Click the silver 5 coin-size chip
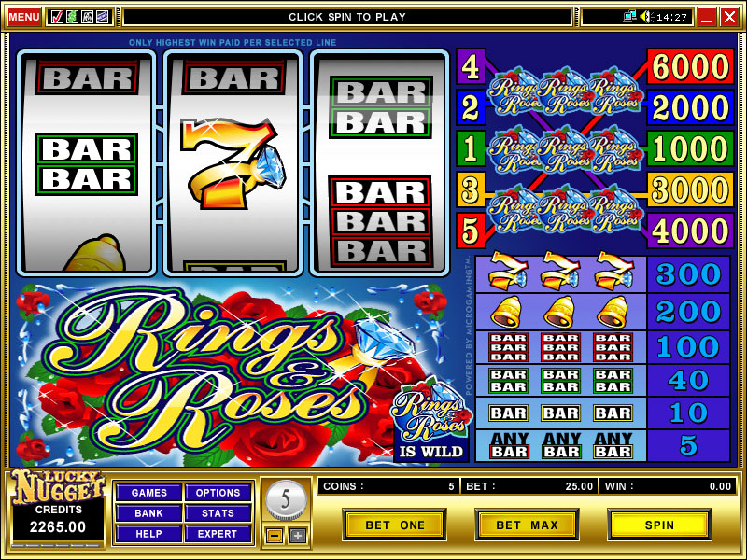 [x=286, y=500]
